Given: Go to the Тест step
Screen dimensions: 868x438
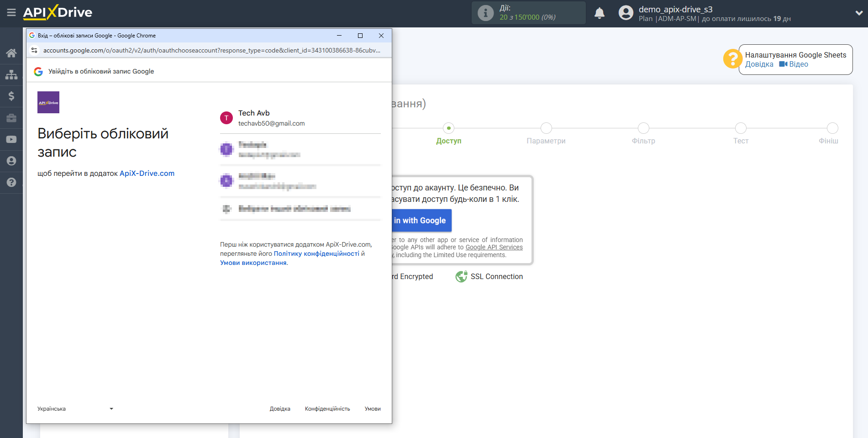Looking at the screenshot, I should [x=741, y=134].
